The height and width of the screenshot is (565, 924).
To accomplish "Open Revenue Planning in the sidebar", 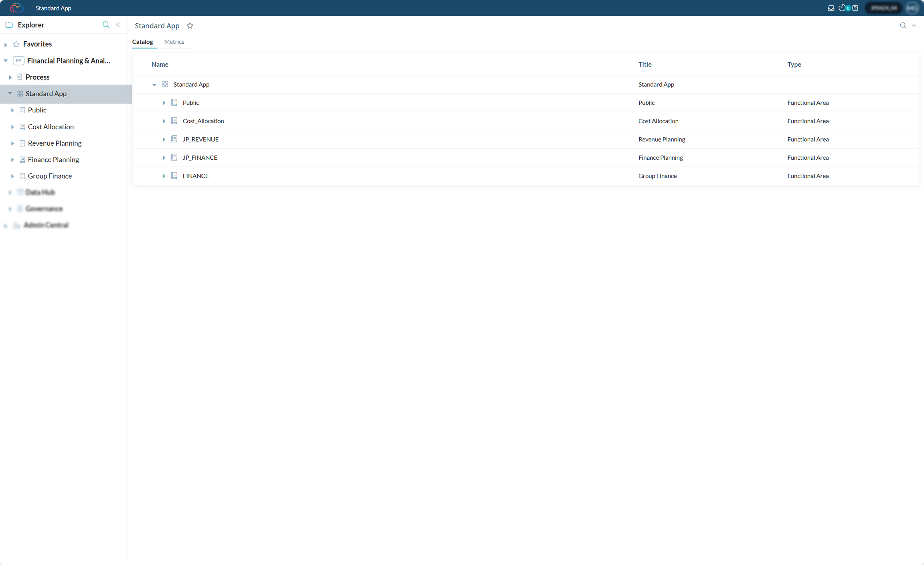I will click(x=55, y=143).
